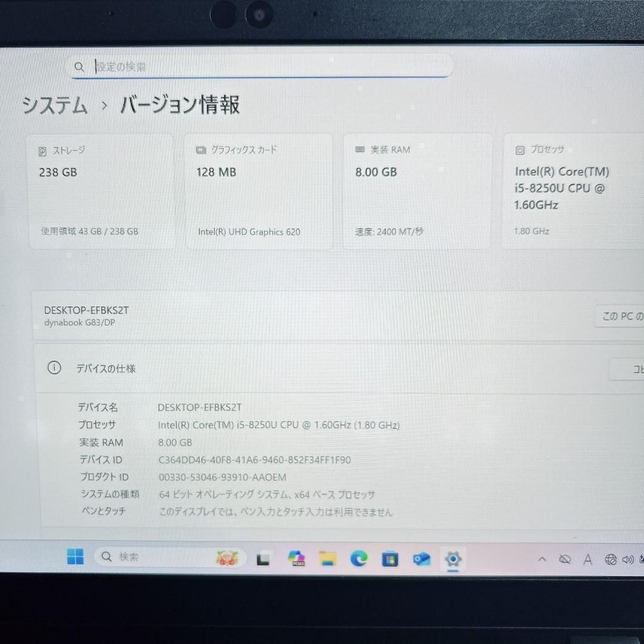Screen dimensions: 644x644
Task: Select the バージョン情報 breadcrumb label
Action: [x=178, y=106]
